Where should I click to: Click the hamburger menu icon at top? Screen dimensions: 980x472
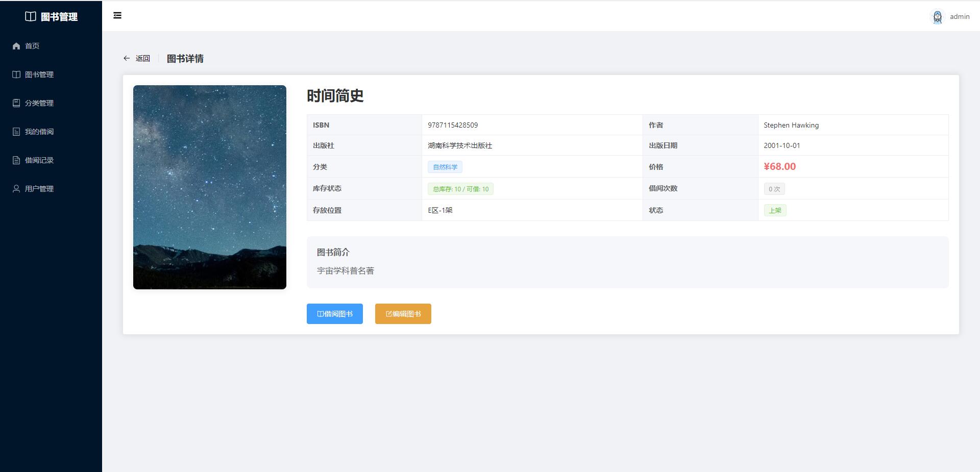117,15
